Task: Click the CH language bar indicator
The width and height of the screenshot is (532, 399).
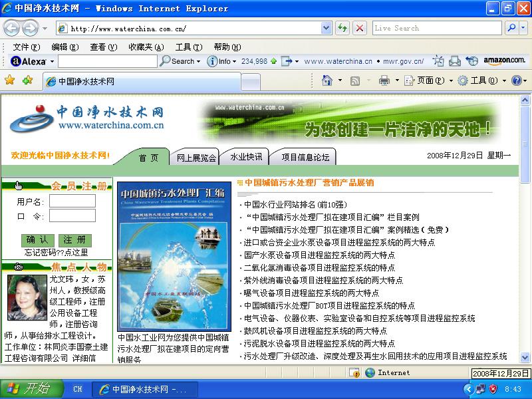Action: pos(77,389)
